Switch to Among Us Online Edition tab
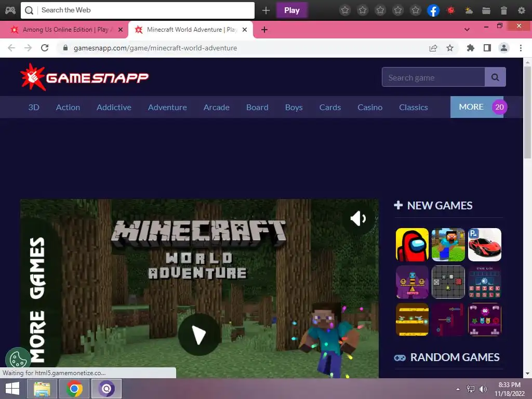532x399 pixels. [65, 30]
